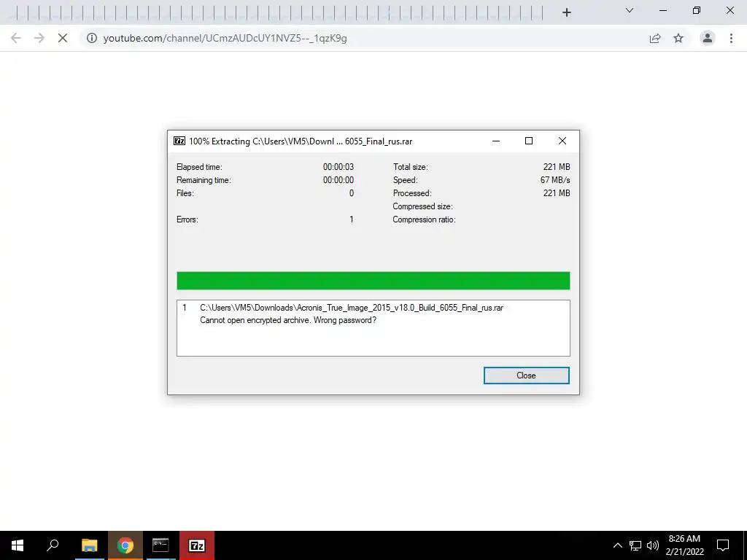Minimize the Chrome window
This screenshot has height=560, width=747.
click(663, 10)
